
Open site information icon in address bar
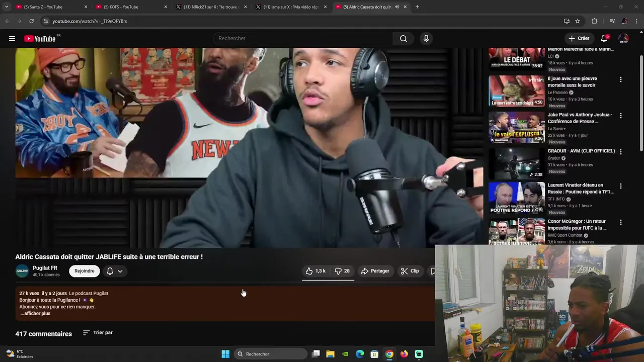[45, 21]
